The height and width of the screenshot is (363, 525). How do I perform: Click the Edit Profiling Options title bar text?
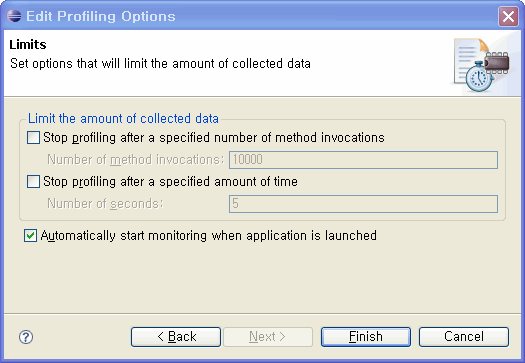pyautogui.click(x=101, y=16)
